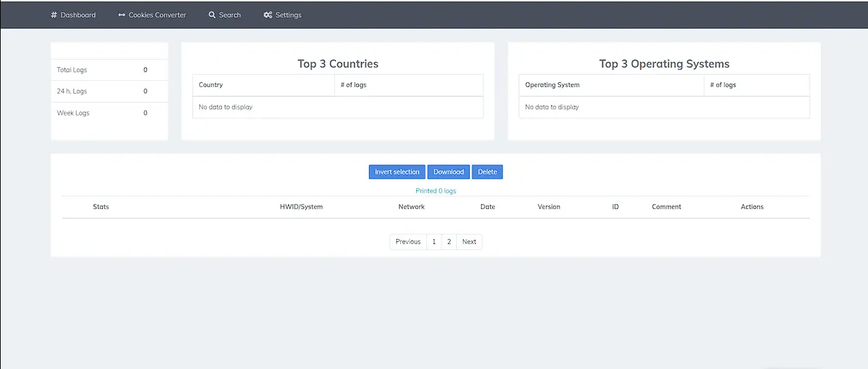Click the Settings gears icon

(268, 15)
